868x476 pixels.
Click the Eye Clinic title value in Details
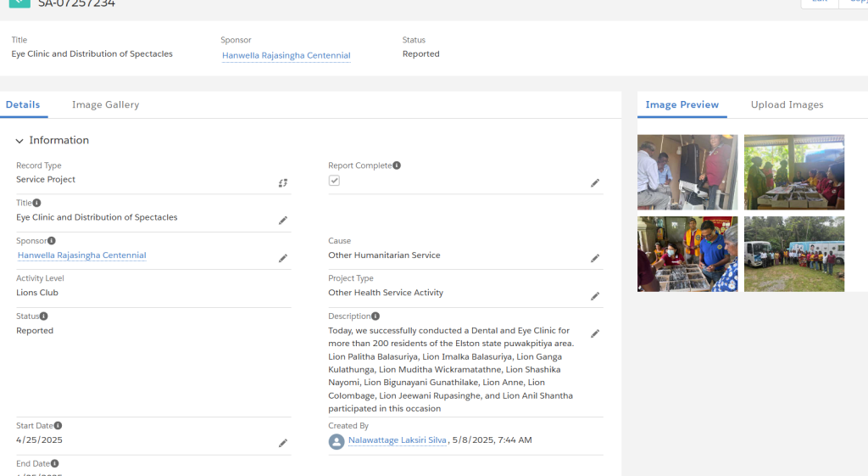pyautogui.click(x=97, y=217)
